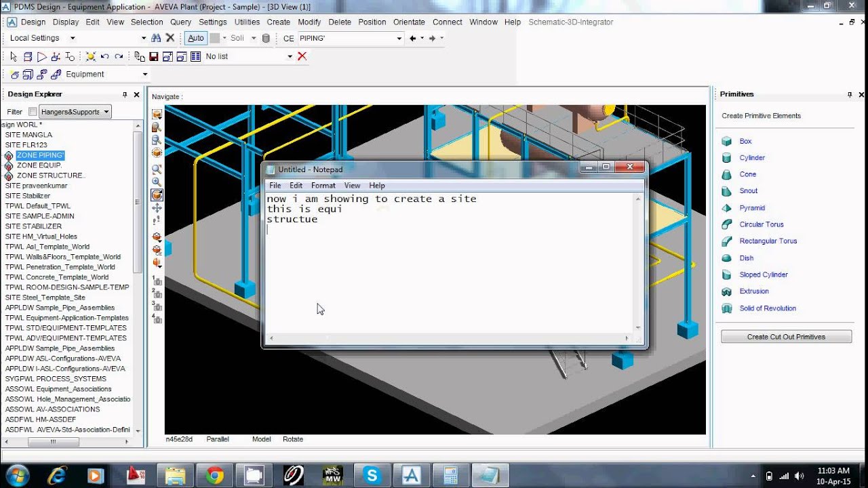Open the Design menu
This screenshot has width=868, height=488.
coord(33,22)
